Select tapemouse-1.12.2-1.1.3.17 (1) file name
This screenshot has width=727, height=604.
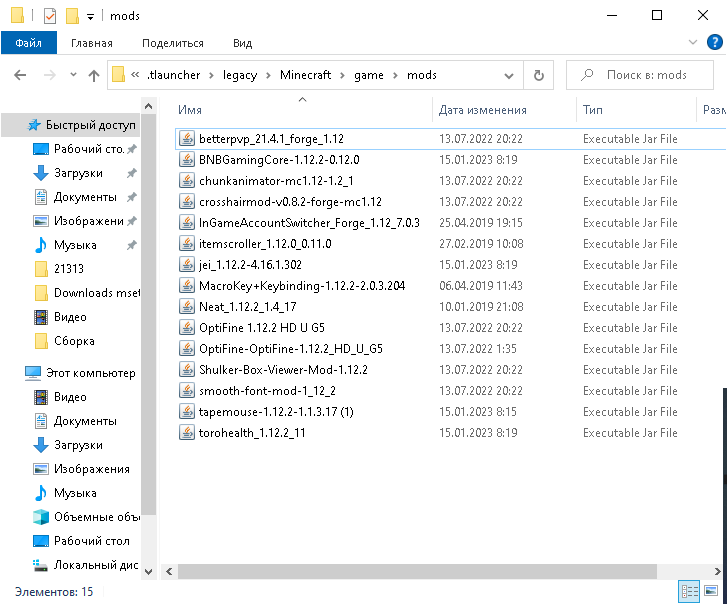276,412
